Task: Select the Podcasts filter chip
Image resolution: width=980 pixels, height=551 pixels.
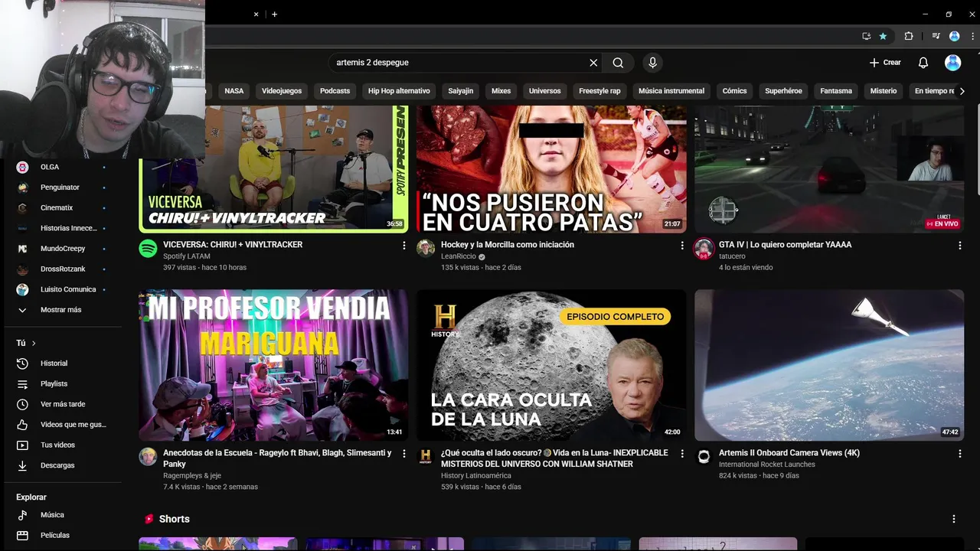Action: pos(335,91)
